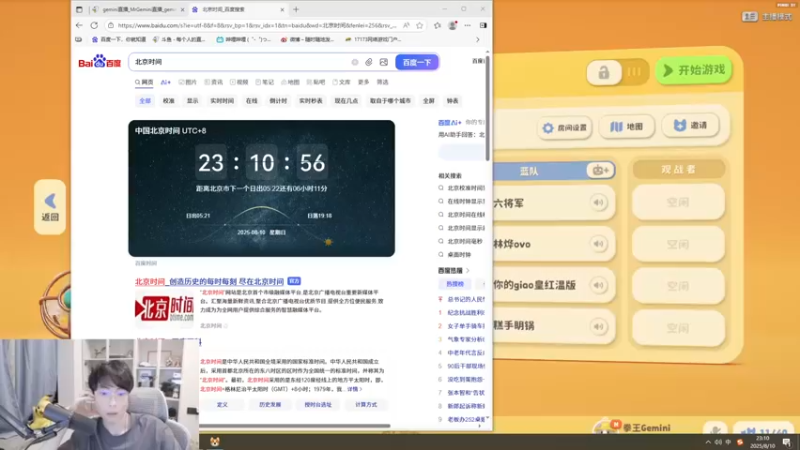This screenshot has height=450, width=800.
Task: Click the game 返回 back arrow button
Action: [50, 207]
